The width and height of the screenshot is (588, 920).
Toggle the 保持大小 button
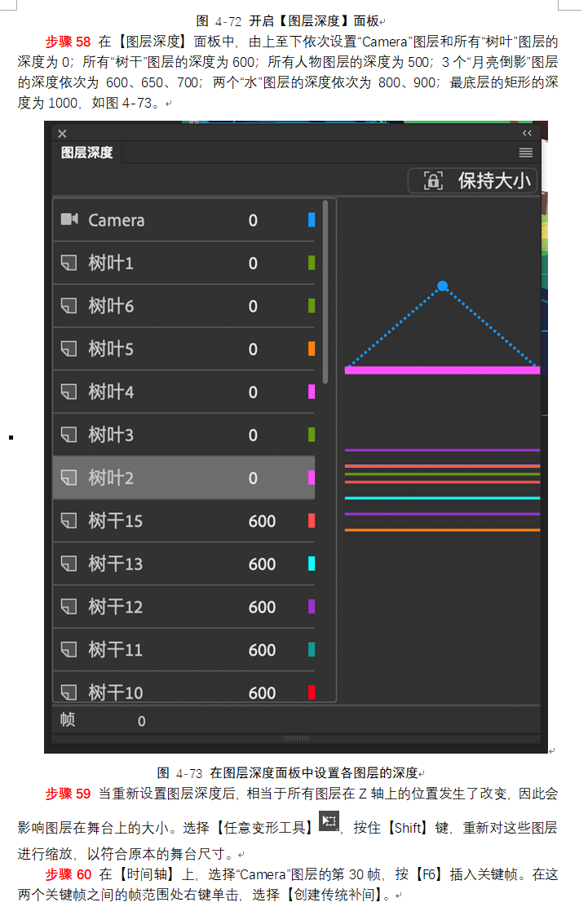[x=473, y=181]
